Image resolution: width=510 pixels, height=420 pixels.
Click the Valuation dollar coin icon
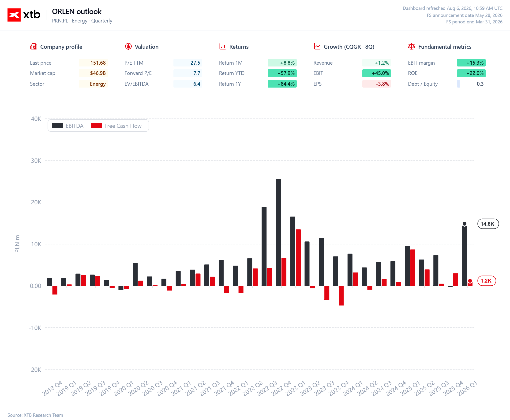128,46
